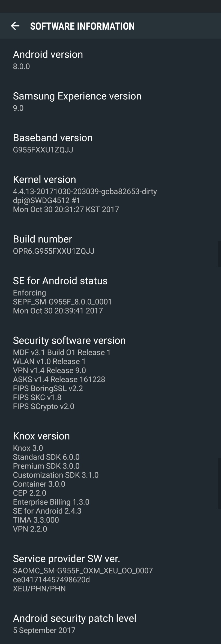The height and width of the screenshot is (644, 221).
Task: Select the Kernel version heading
Action: point(44,180)
